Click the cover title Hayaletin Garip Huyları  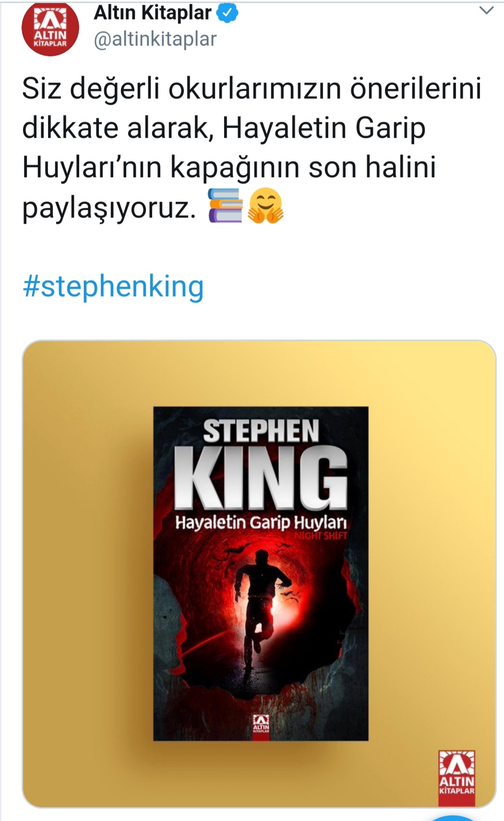pyautogui.click(x=261, y=522)
